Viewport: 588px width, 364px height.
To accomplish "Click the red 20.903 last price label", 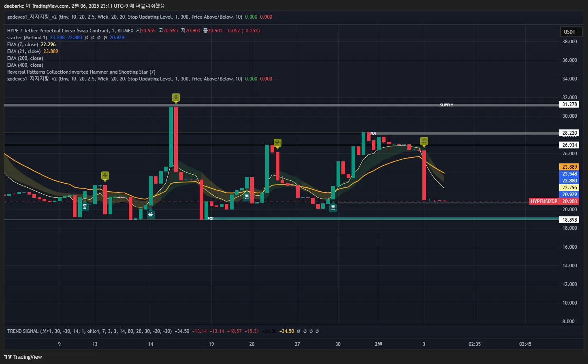I will pyautogui.click(x=569, y=201).
